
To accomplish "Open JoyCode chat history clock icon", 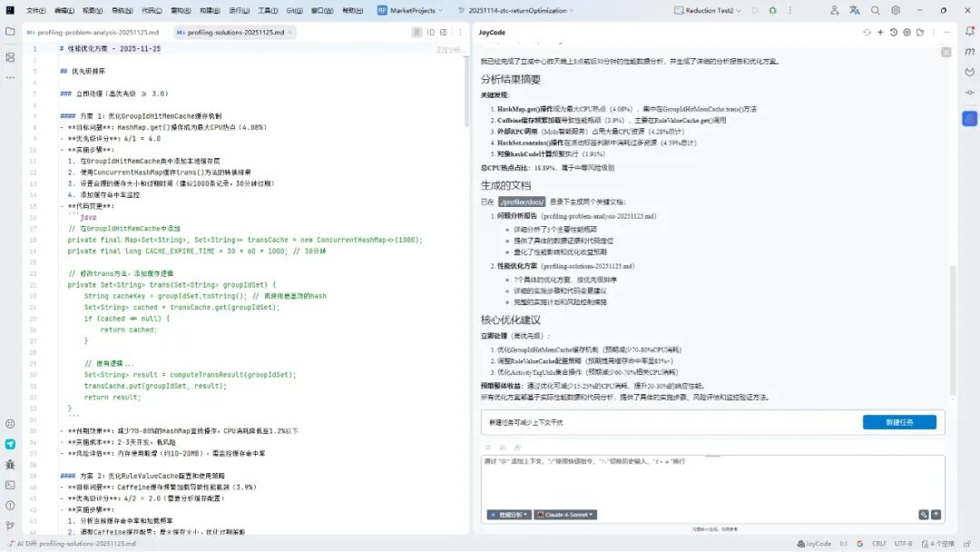I will tap(893, 32).
